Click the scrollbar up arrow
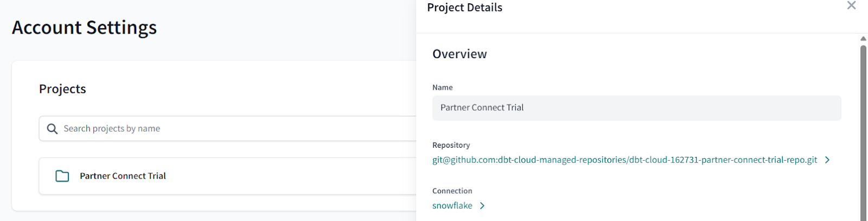 (863, 39)
